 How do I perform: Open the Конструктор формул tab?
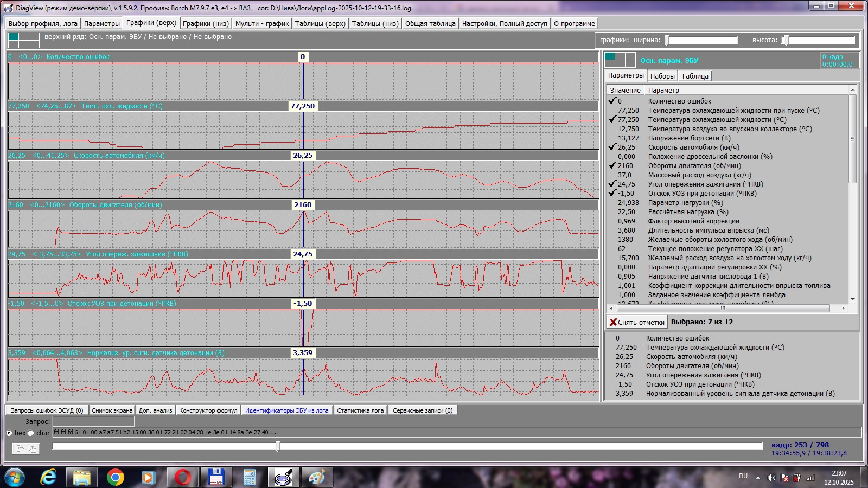[x=208, y=410]
